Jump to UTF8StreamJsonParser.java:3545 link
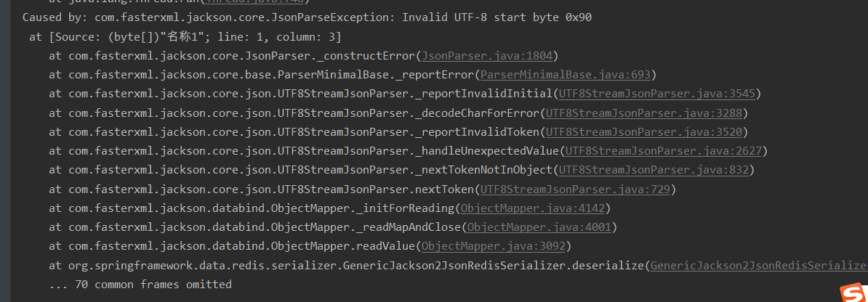This screenshot has height=302, width=868. 657,94
